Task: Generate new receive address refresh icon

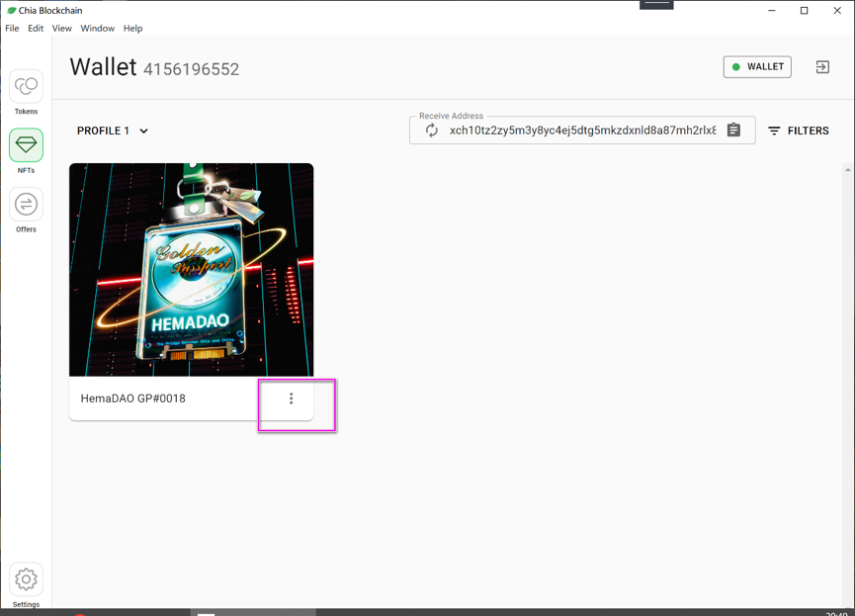Action: pyautogui.click(x=431, y=131)
